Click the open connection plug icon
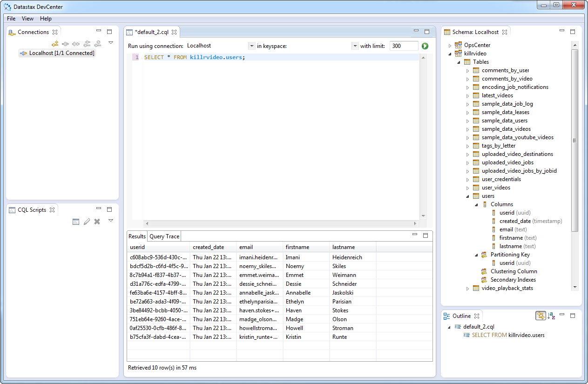This screenshot has height=384, width=588. [66, 43]
